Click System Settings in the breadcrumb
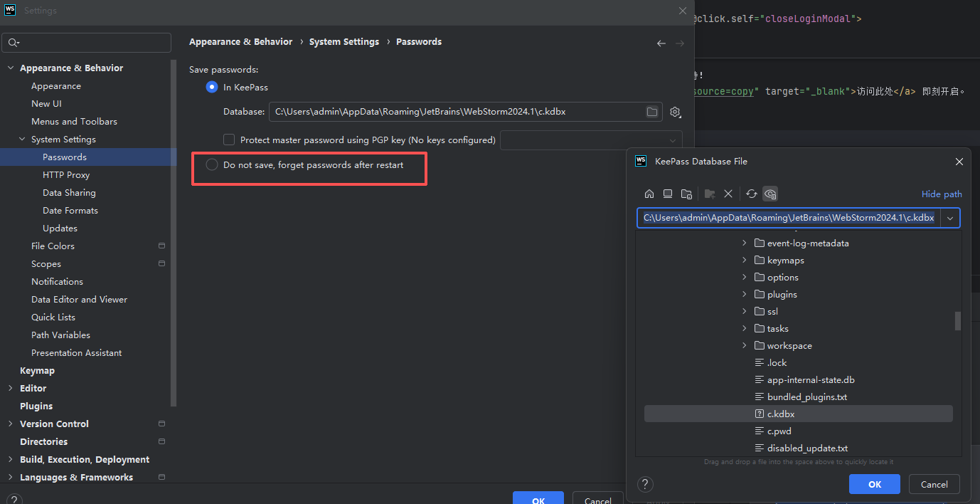Viewport: 980px width, 504px height. [344, 42]
